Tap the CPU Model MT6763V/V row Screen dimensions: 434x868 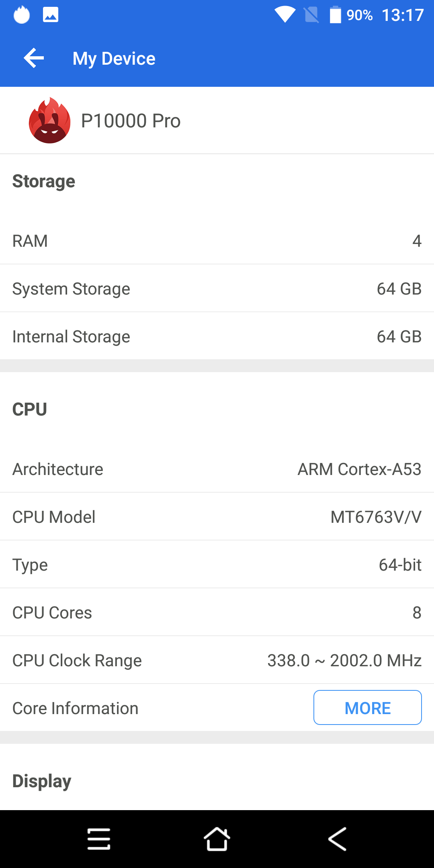pyautogui.click(x=217, y=517)
